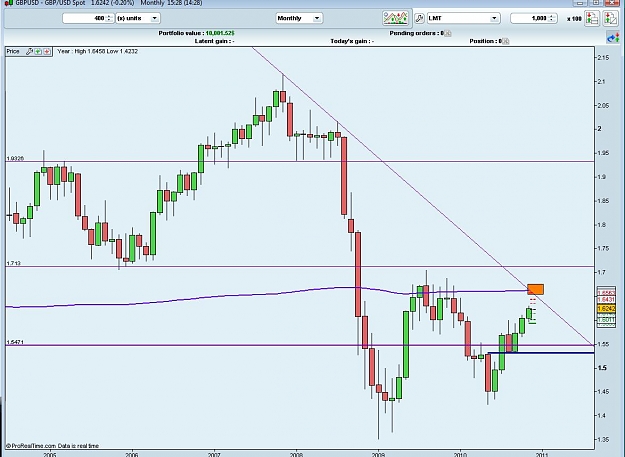Click the orange rectangle target zone
625x457 pixels.
(x=535, y=289)
